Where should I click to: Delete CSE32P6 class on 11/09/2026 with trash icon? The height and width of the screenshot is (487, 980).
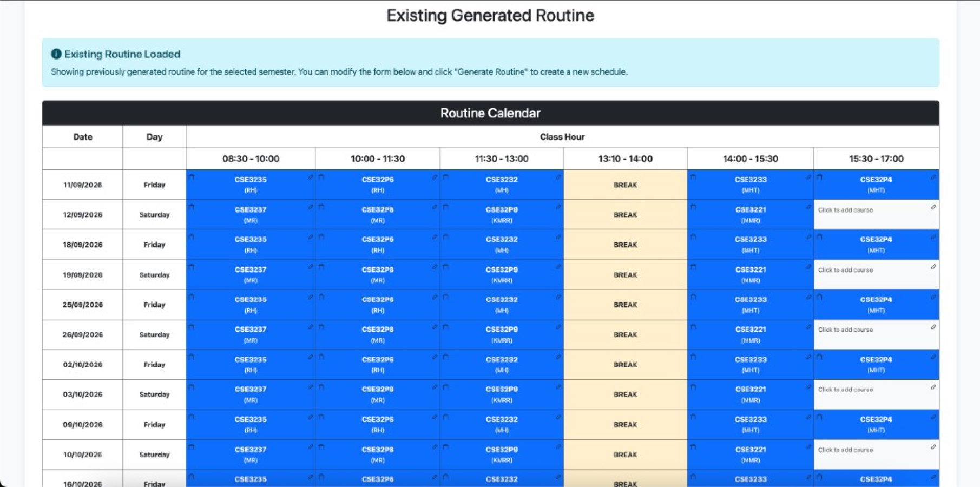[x=321, y=177]
